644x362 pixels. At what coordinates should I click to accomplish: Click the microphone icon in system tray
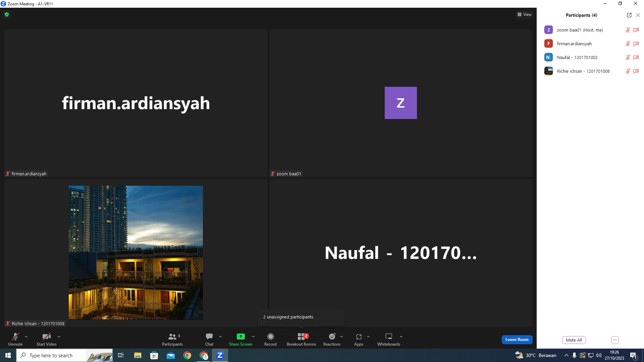coord(575,355)
